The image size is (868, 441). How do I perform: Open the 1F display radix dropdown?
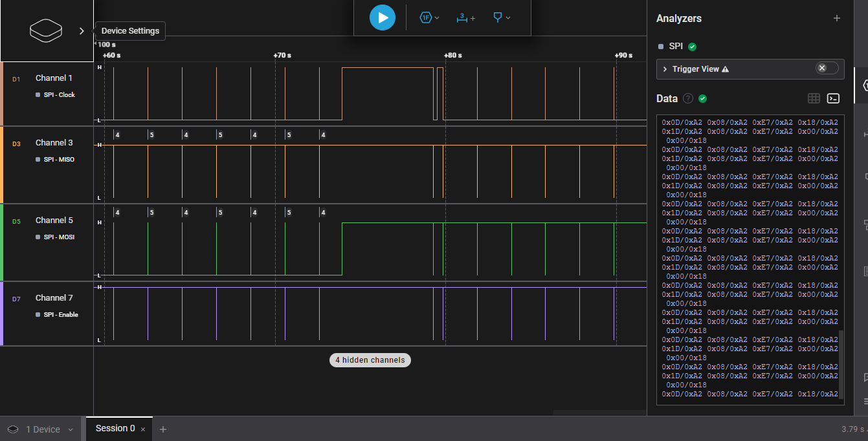[x=430, y=17]
